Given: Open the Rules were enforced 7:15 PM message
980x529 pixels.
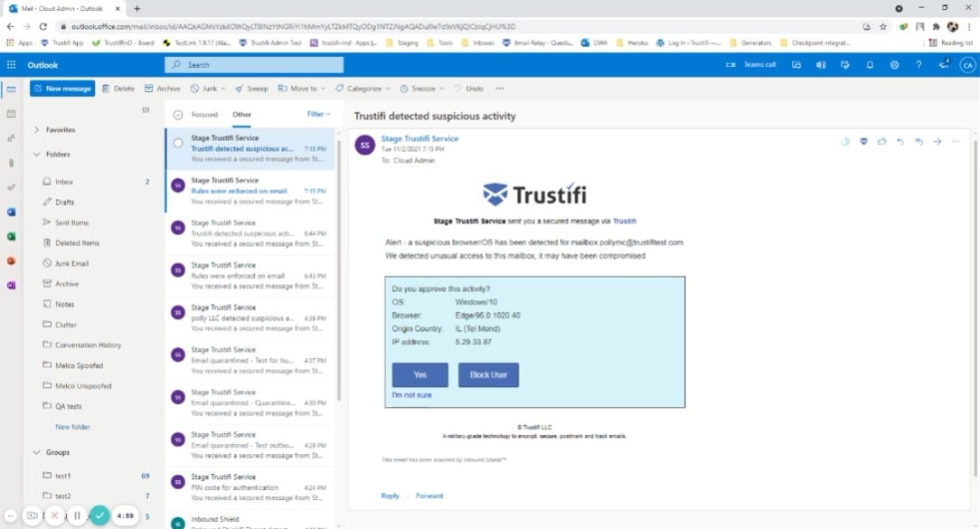Looking at the screenshot, I should pyautogui.click(x=250, y=191).
